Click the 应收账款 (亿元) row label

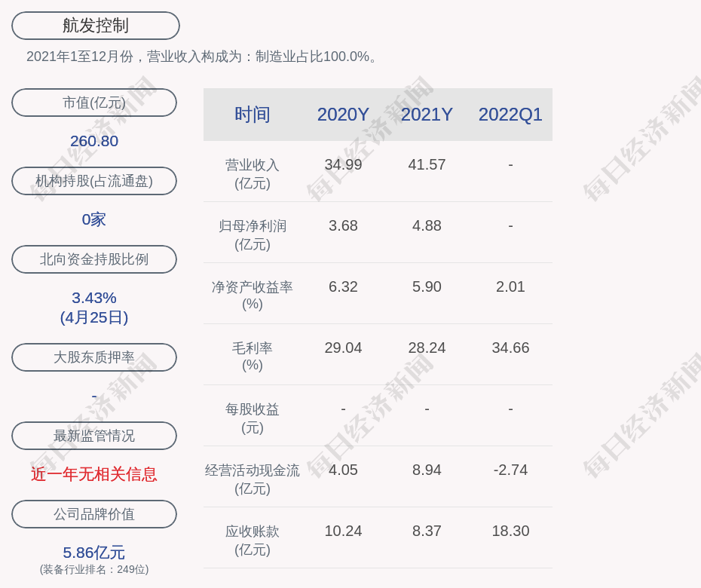click(x=253, y=541)
